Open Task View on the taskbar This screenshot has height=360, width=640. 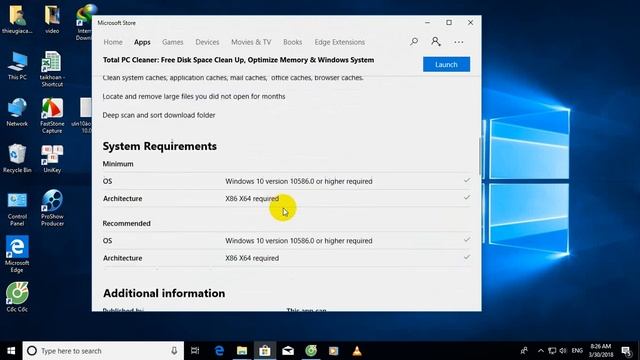pyautogui.click(x=195, y=351)
